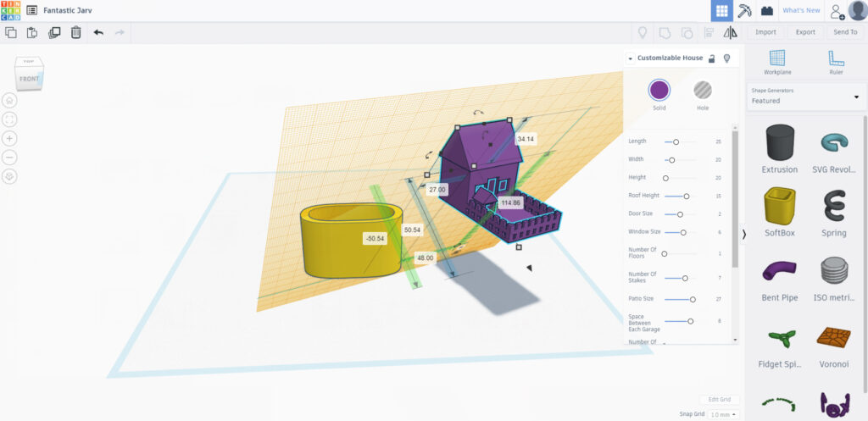Screen dimensions: 868x421
Task: Select the Spring shape
Action: coord(834,213)
